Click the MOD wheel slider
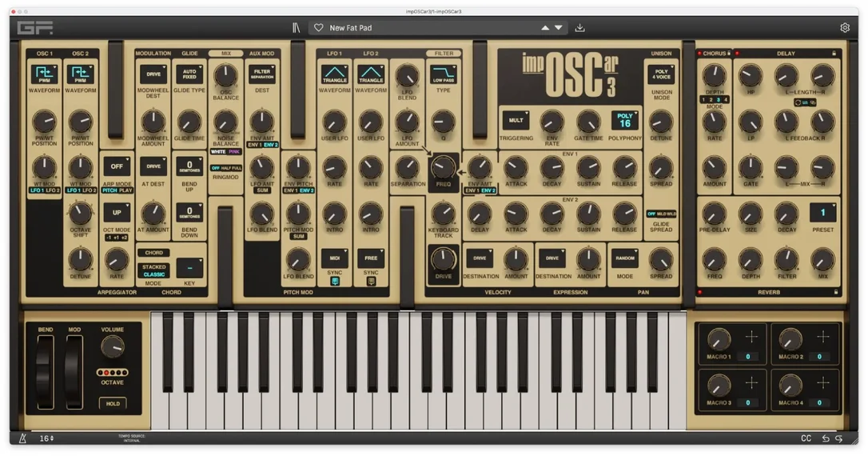Screen dimensions: 868x456 tap(74, 372)
